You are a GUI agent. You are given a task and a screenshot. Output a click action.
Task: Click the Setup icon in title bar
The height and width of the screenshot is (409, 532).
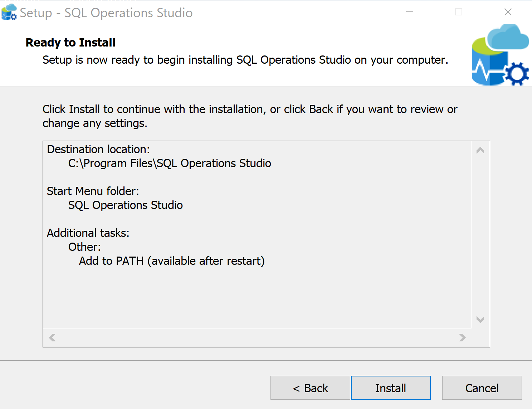pos(9,12)
